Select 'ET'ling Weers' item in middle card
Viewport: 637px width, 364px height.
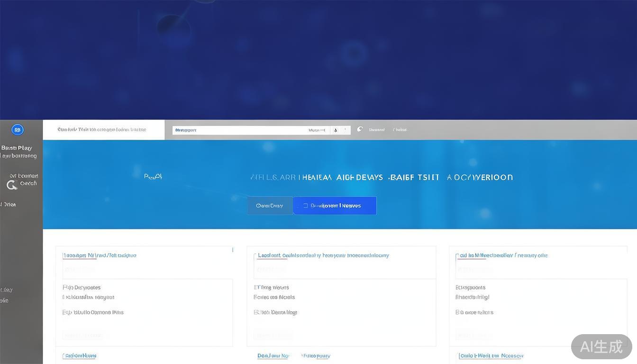272,287
